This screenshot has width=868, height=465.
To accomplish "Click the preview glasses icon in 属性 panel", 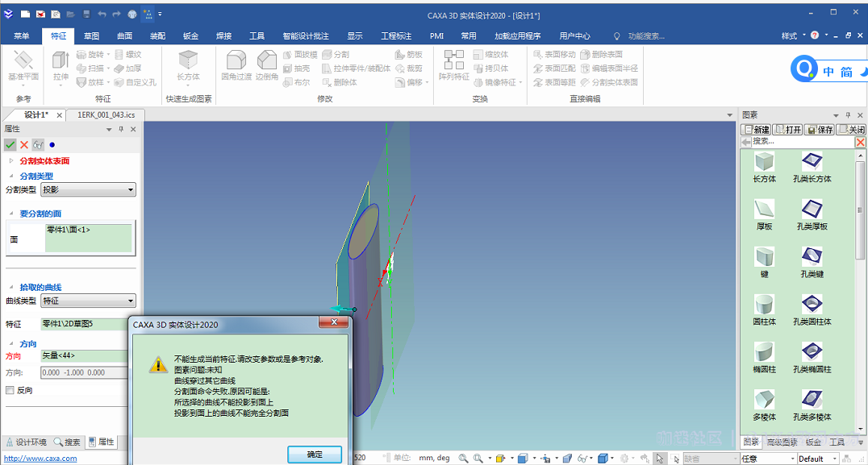I will pyautogui.click(x=38, y=145).
